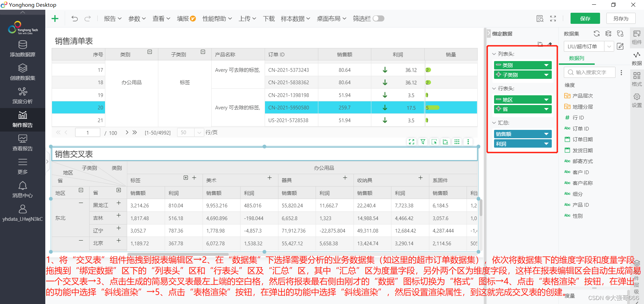Click the cross table selection icon
This screenshot has height=304, width=644.
[434, 142]
